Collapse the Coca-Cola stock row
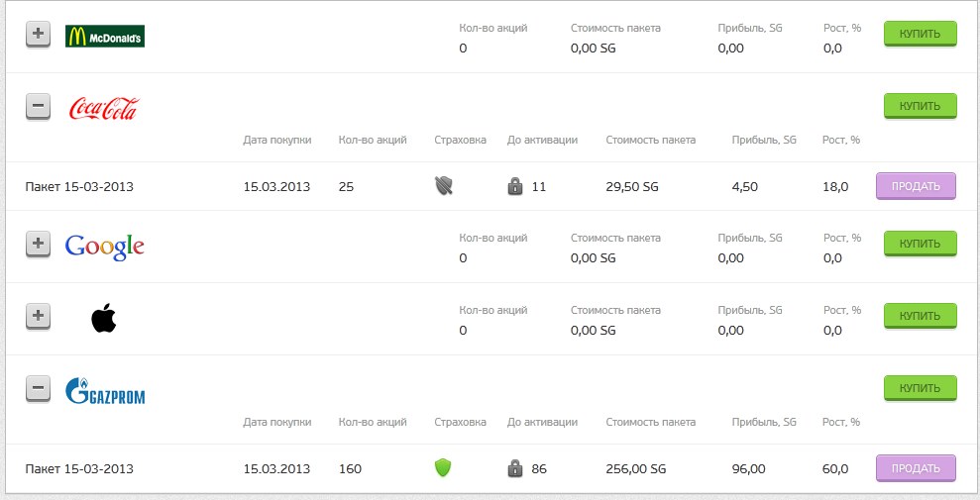Screen dimensions: 980x500 (38, 107)
